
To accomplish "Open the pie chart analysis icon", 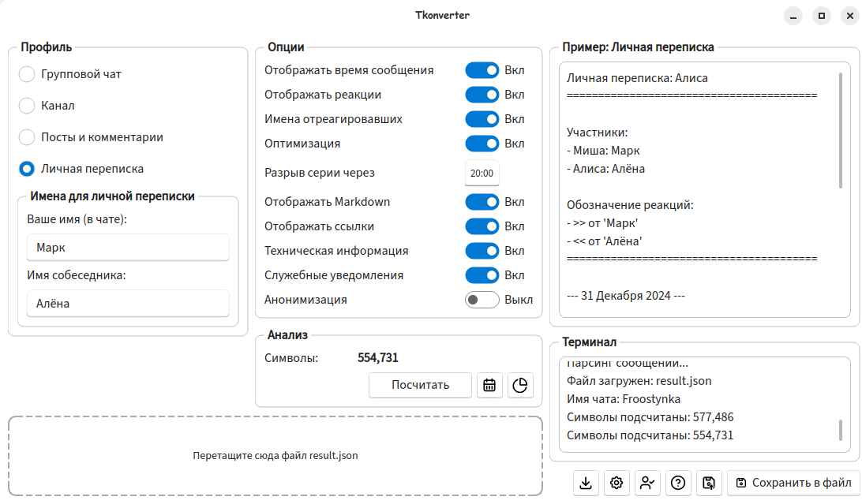I will 520,385.
